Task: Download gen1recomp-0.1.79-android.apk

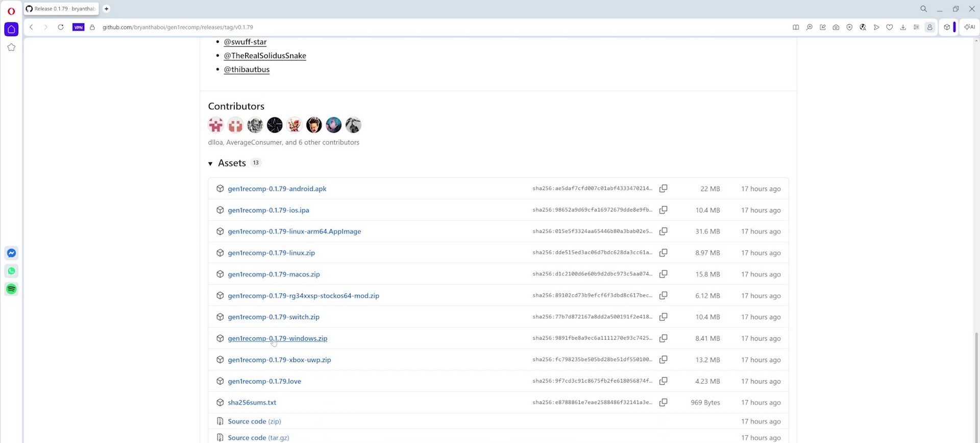Action: [x=277, y=189]
